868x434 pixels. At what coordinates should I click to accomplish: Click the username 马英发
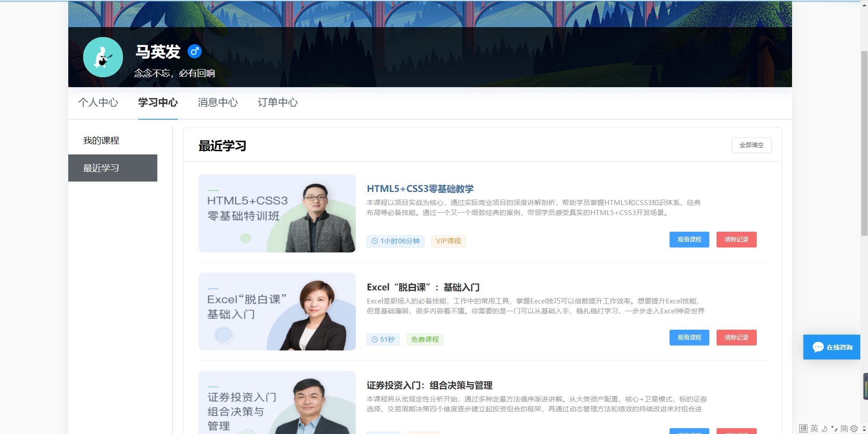coord(158,52)
